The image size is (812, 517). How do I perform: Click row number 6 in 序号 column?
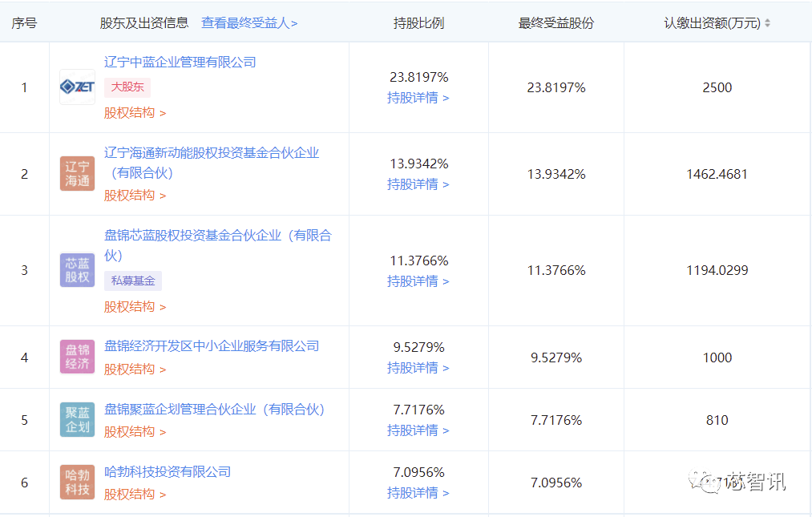[24, 483]
